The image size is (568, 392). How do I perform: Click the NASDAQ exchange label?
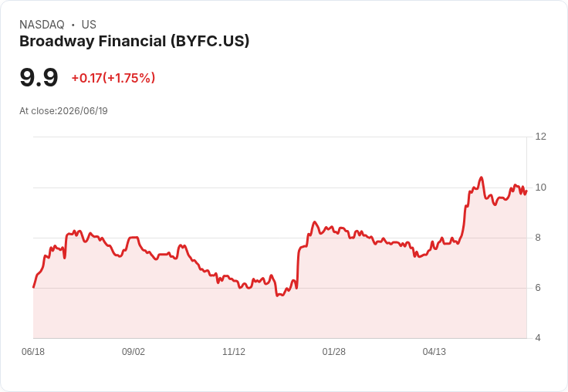42,25
